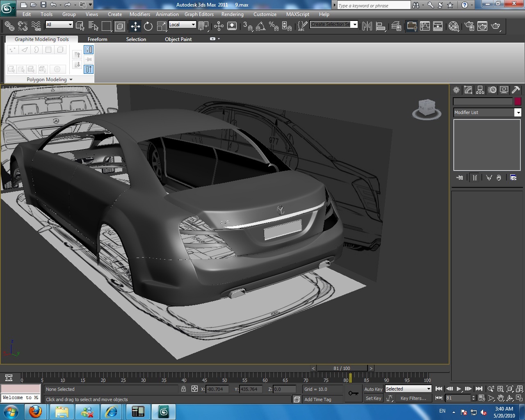This screenshot has height=420, width=525.
Task: Toggle the Percent Snap button
Action: tap(274, 26)
